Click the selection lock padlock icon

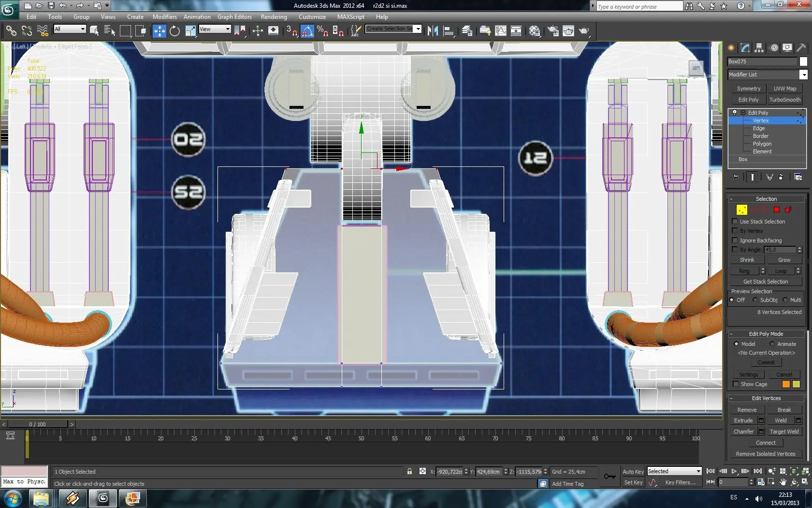[409, 471]
